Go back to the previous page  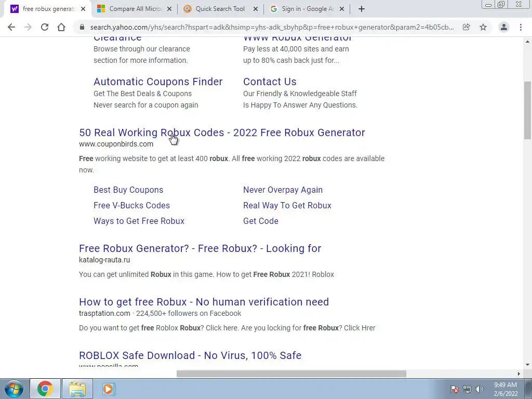coord(11,27)
